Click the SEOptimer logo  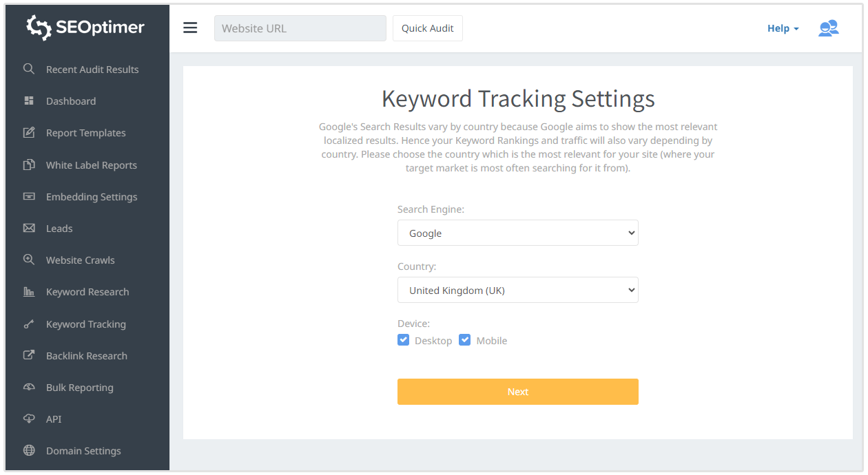click(x=85, y=28)
